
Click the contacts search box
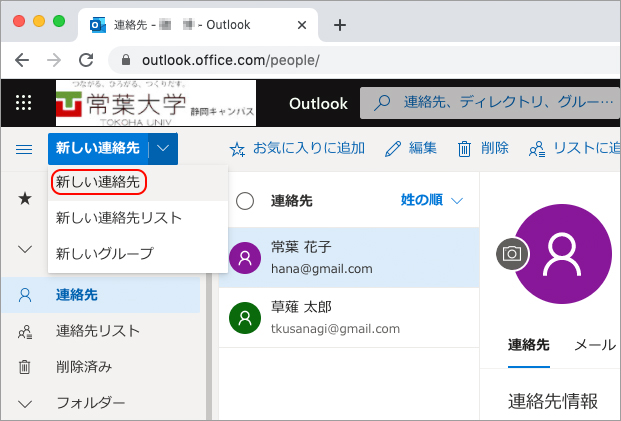500,103
